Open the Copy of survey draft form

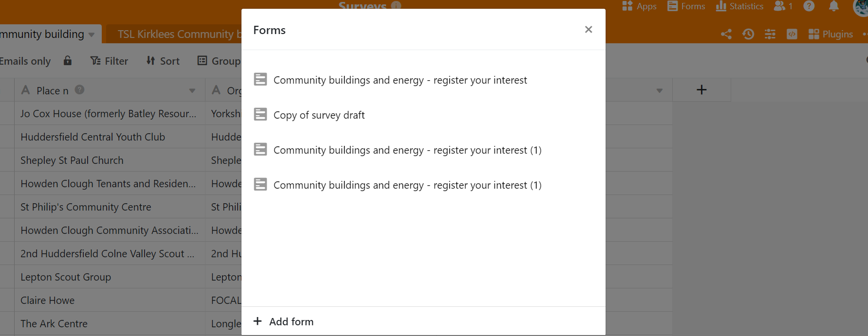[x=319, y=115]
